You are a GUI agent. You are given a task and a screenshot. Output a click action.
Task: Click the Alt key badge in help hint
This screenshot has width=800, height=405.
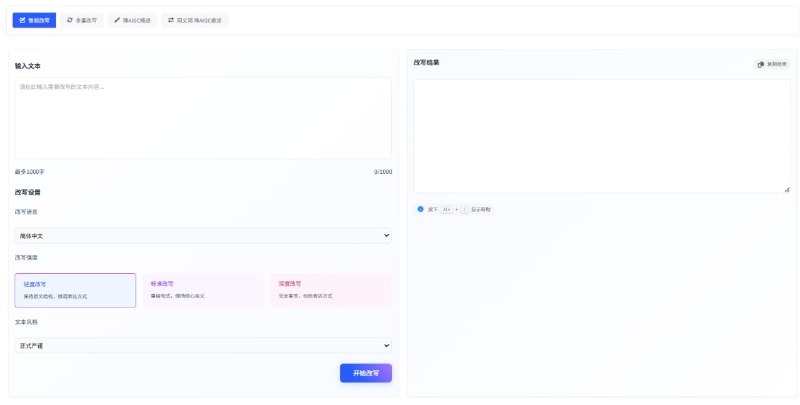[x=446, y=209]
